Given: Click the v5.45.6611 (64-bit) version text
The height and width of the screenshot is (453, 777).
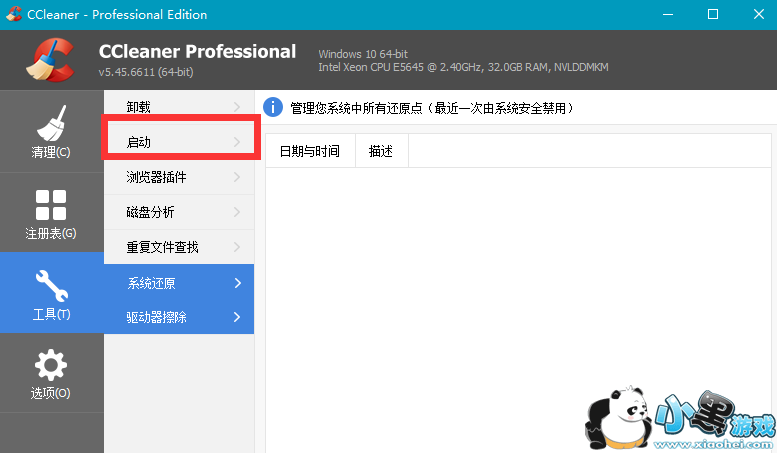Looking at the screenshot, I should click(146, 72).
